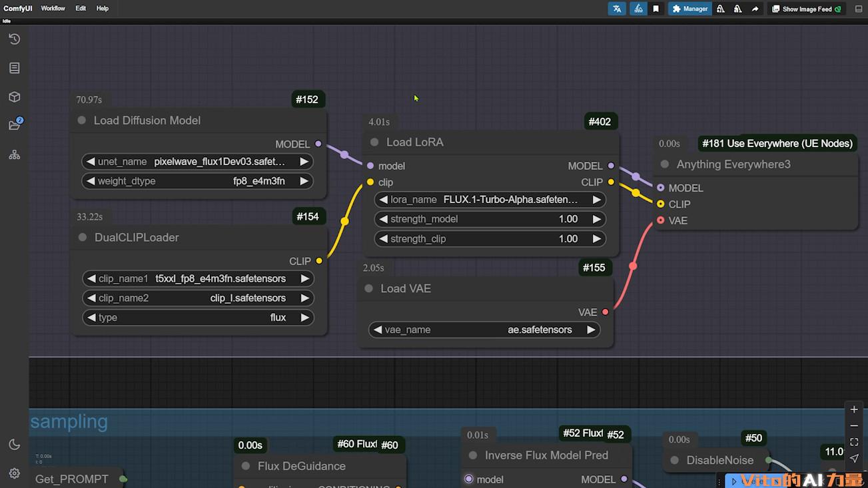Click the strength_clip value field
This screenshot has height=488, width=868.
490,239
